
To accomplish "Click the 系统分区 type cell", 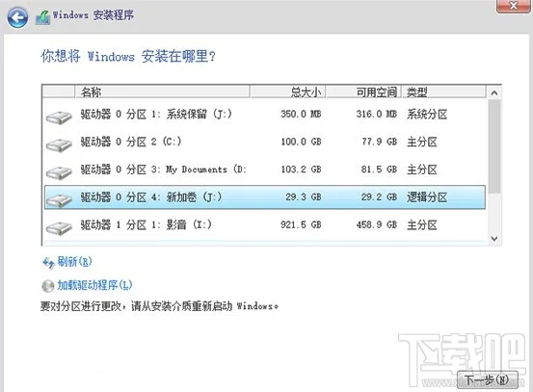I will coord(427,115).
